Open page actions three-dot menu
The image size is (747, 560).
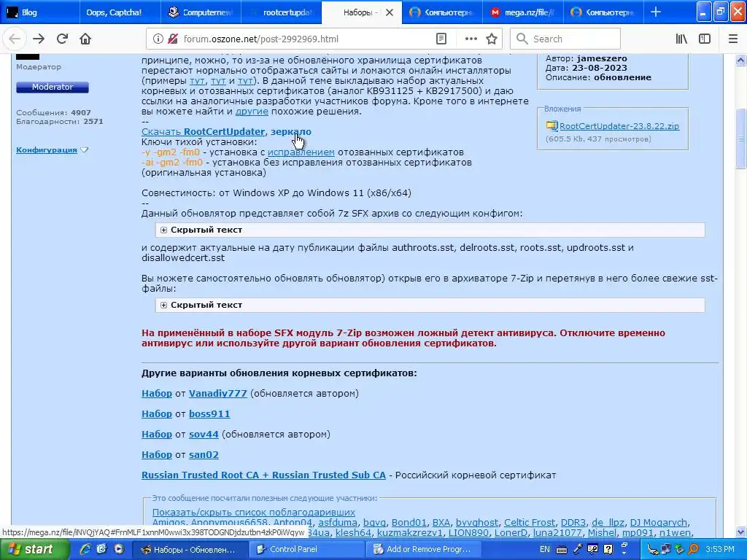click(471, 39)
